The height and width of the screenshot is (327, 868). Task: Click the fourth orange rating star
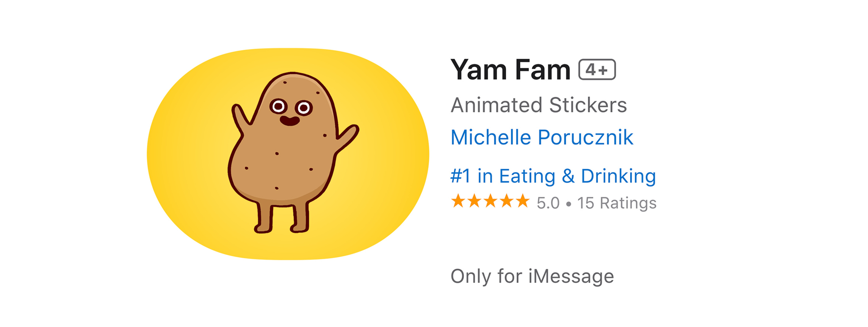[507, 201]
